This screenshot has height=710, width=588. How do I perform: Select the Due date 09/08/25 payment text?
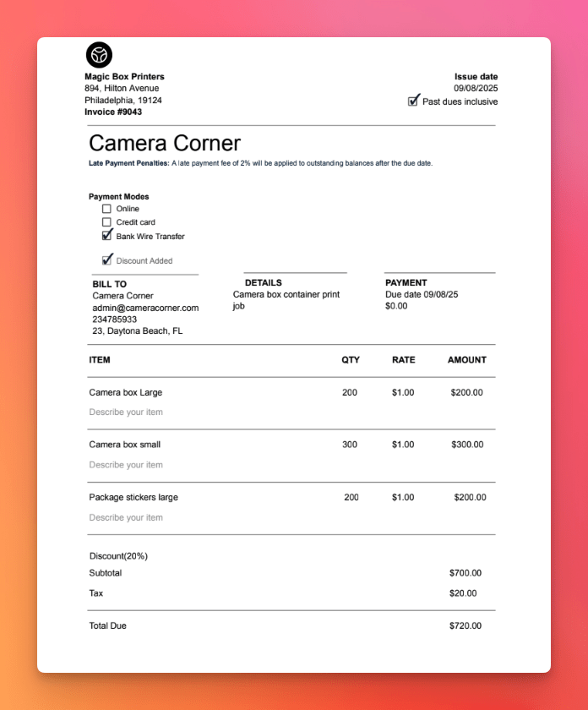(x=422, y=294)
